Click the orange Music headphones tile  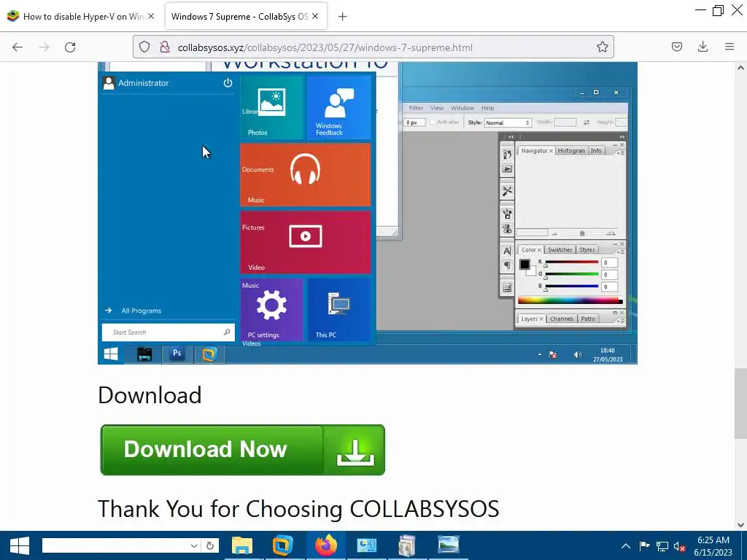[306, 175]
